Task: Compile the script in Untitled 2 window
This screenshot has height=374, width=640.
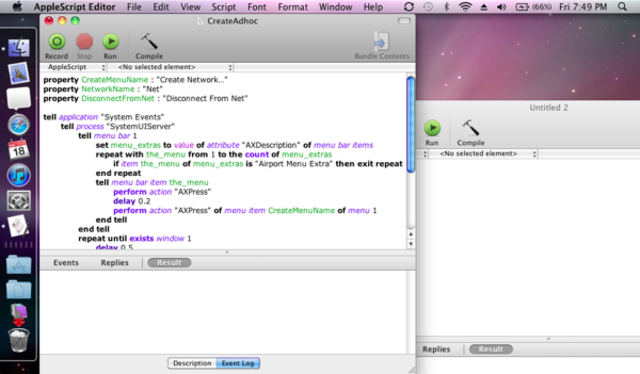Action: pyautogui.click(x=471, y=133)
